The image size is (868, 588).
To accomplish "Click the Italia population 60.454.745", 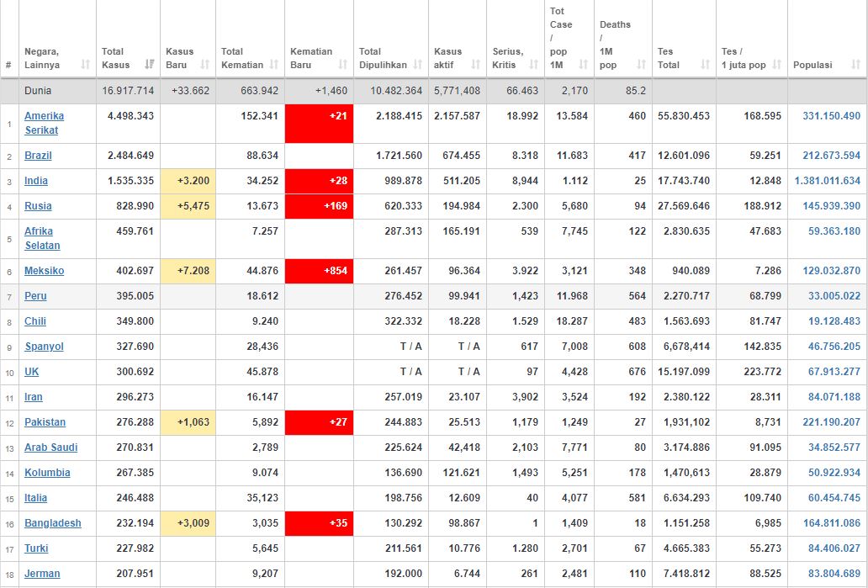I will (834, 498).
